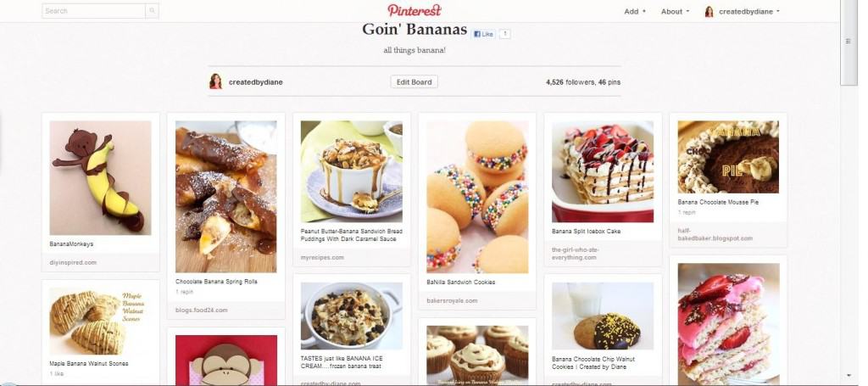Focus the Search input field

tap(93, 10)
